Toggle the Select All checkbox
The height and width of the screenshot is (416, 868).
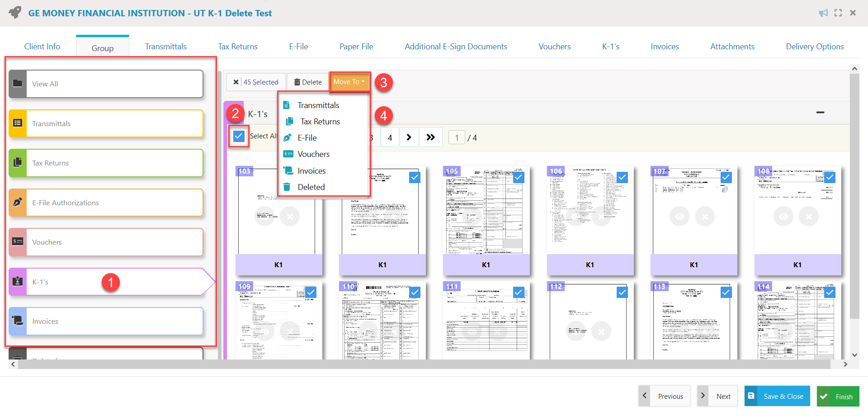click(239, 136)
